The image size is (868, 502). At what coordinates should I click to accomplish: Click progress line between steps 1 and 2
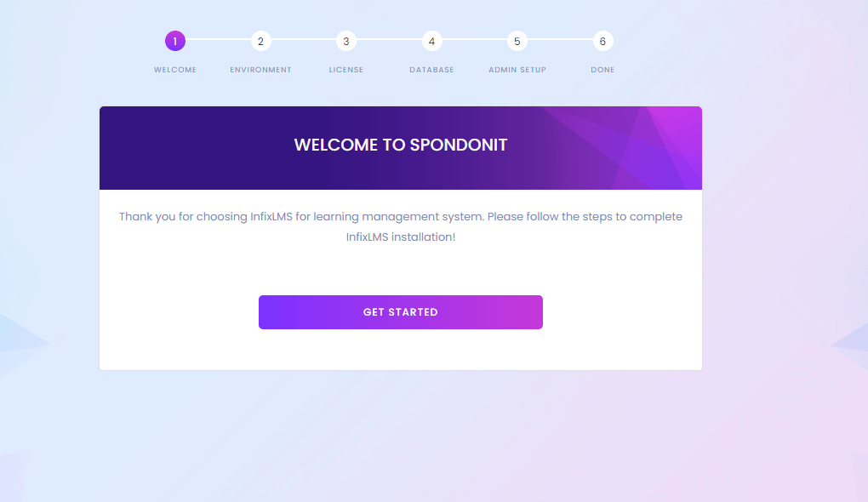click(x=218, y=40)
